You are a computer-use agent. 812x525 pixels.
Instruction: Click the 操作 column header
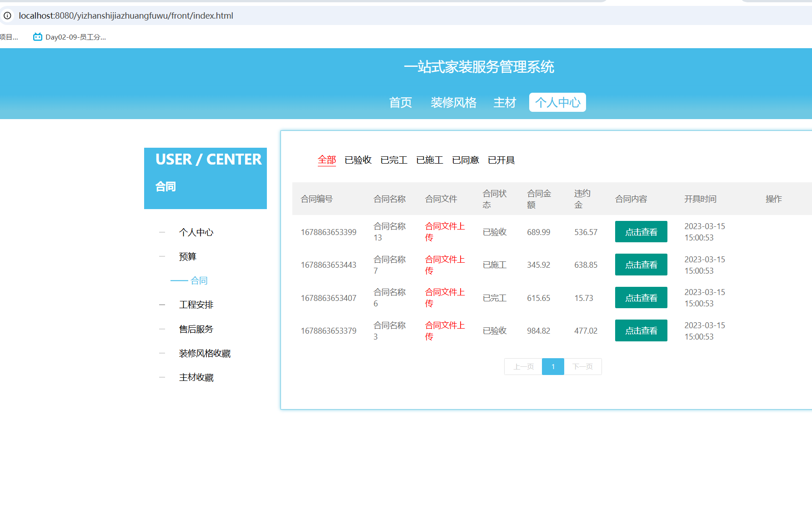click(x=773, y=199)
